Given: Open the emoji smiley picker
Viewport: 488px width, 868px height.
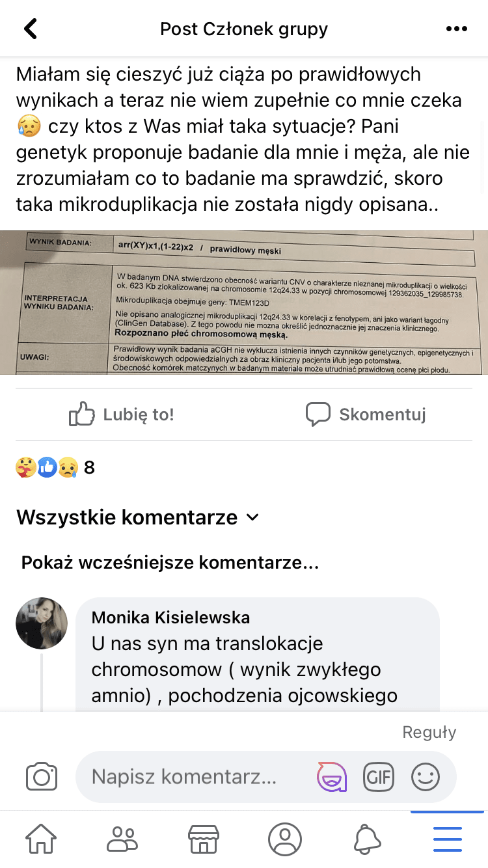Looking at the screenshot, I should click(426, 776).
